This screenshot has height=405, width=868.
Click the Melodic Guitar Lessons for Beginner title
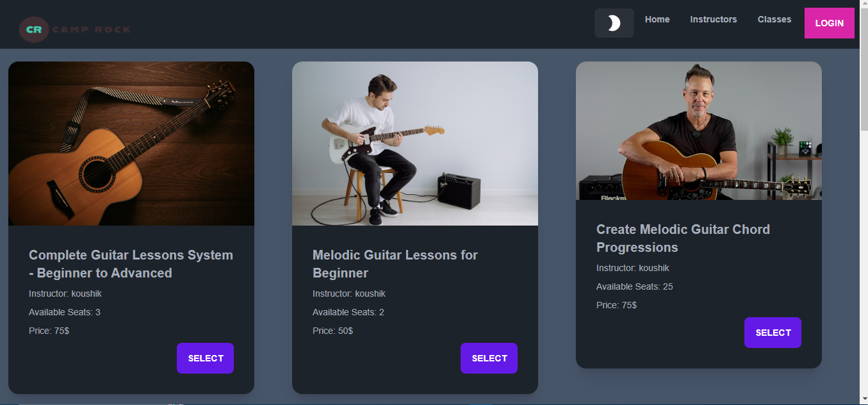[395, 264]
